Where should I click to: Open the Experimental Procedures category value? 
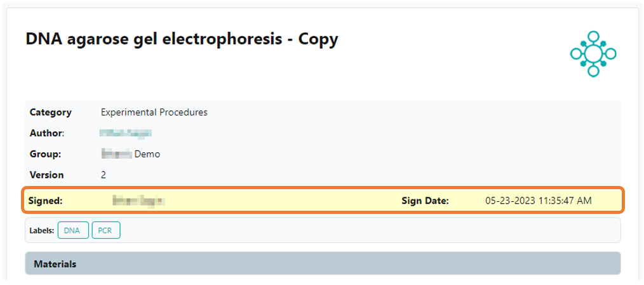(154, 112)
